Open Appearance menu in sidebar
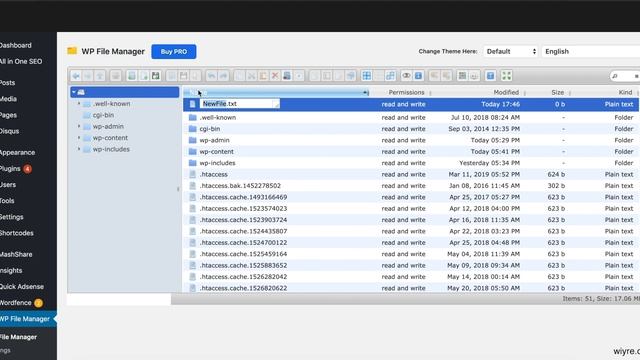 18,153
